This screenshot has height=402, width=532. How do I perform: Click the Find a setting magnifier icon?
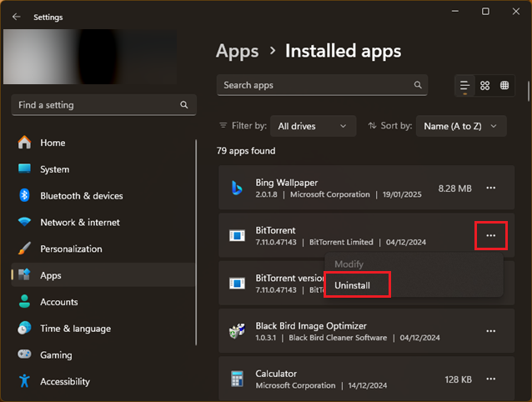pos(184,105)
